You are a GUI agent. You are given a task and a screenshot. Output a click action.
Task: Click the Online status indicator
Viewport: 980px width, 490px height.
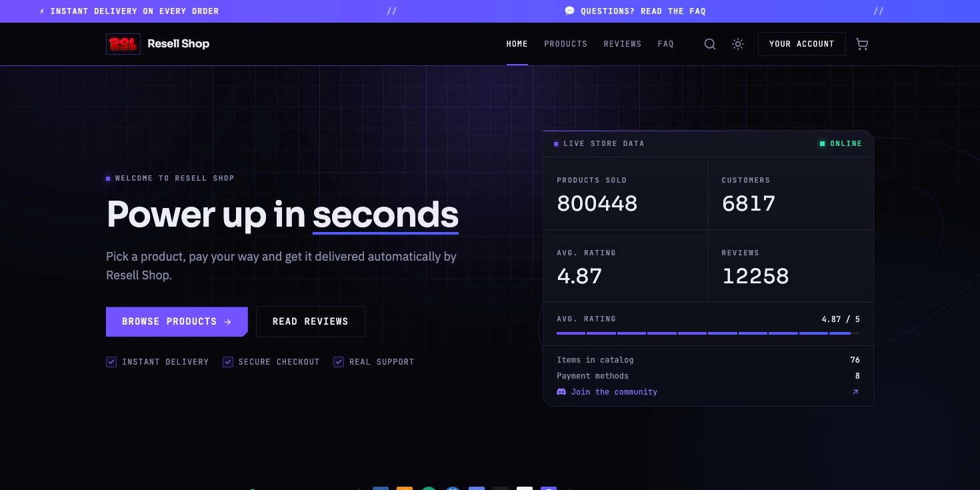click(x=841, y=143)
